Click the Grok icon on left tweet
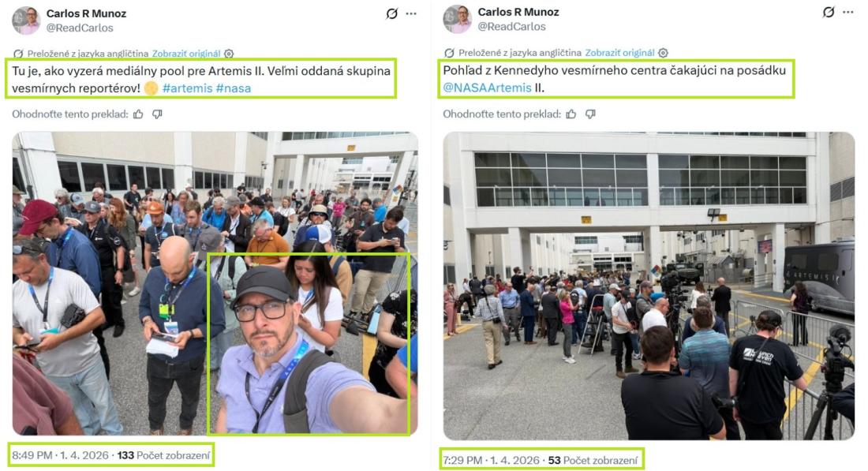This screenshot has height=471, width=868. point(391,13)
